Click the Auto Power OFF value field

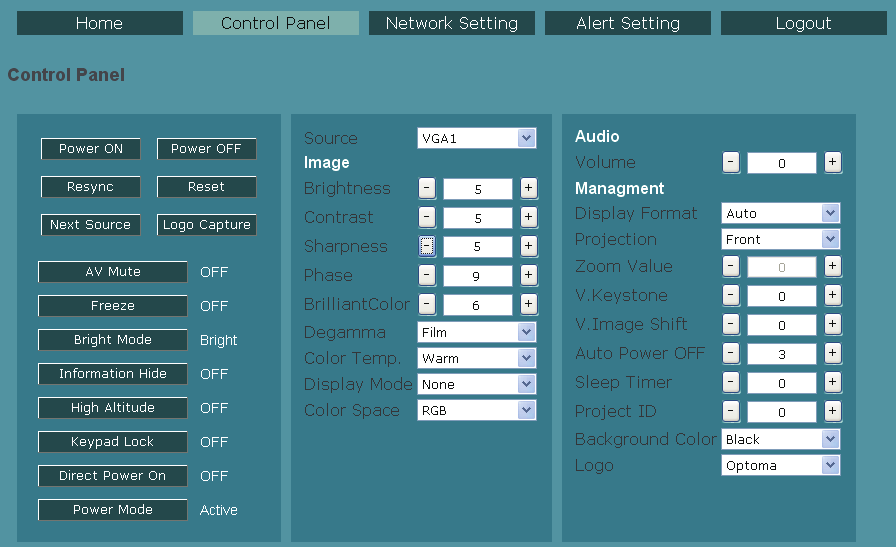coord(782,354)
